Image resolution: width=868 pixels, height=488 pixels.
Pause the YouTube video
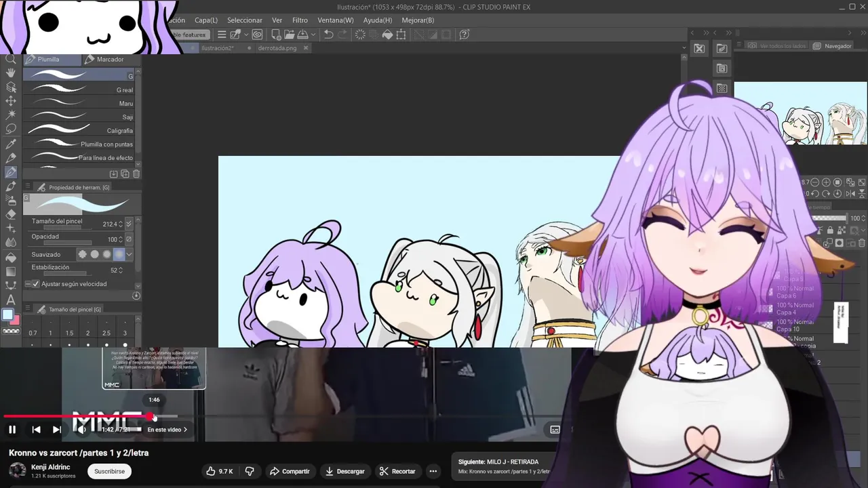[x=12, y=429]
